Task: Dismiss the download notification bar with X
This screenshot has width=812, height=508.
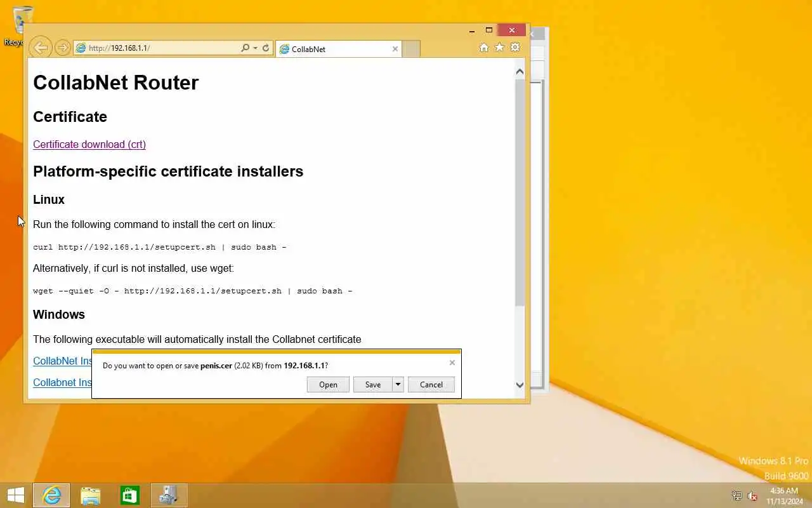Action: [452, 363]
